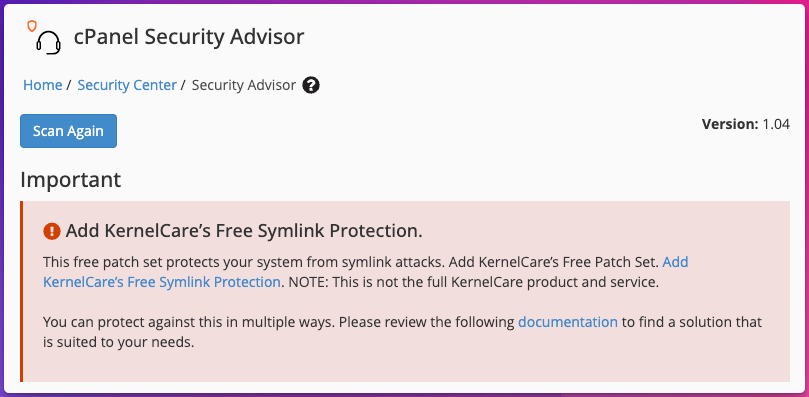This screenshot has width=809, height=397.
Task: Click the red exclamation alert icon
Action: click(x=52, y=231)
